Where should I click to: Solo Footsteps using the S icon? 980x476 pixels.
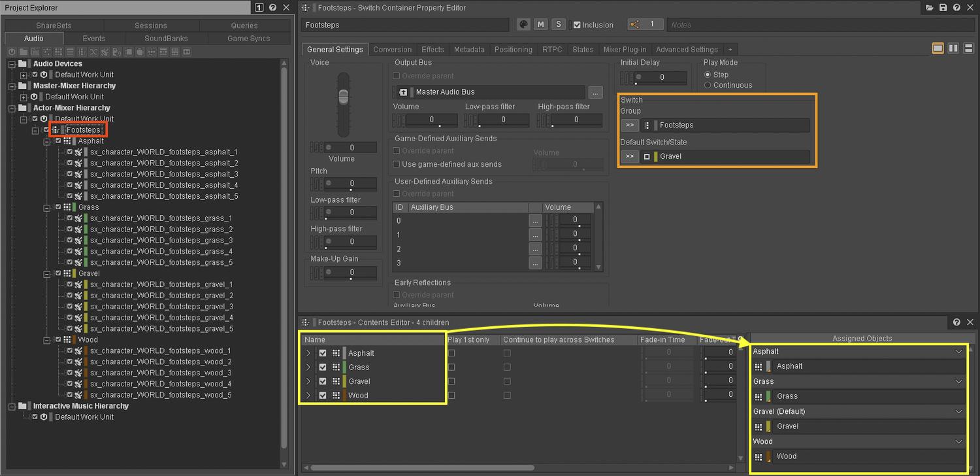pyautogui.click(x=558, y=24)
